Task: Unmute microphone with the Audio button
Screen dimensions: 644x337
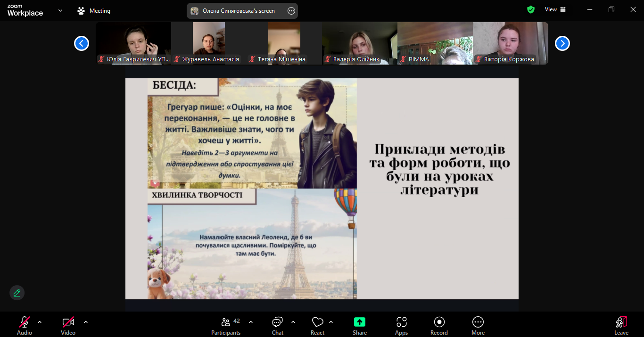Action: 25,322
